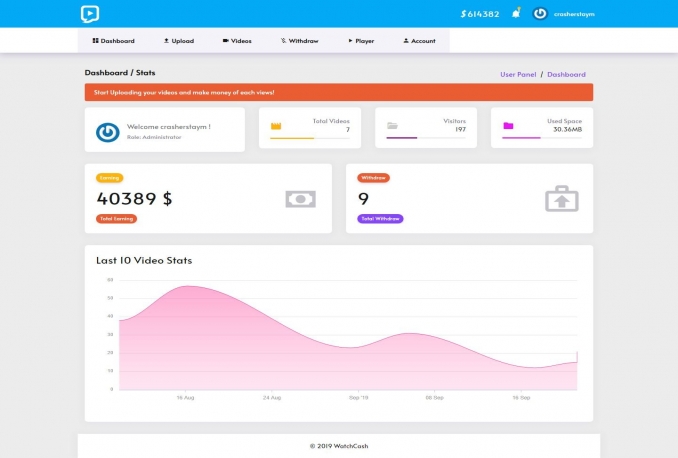
Task: Switch to the Videos tab
Action: (237, 41)
